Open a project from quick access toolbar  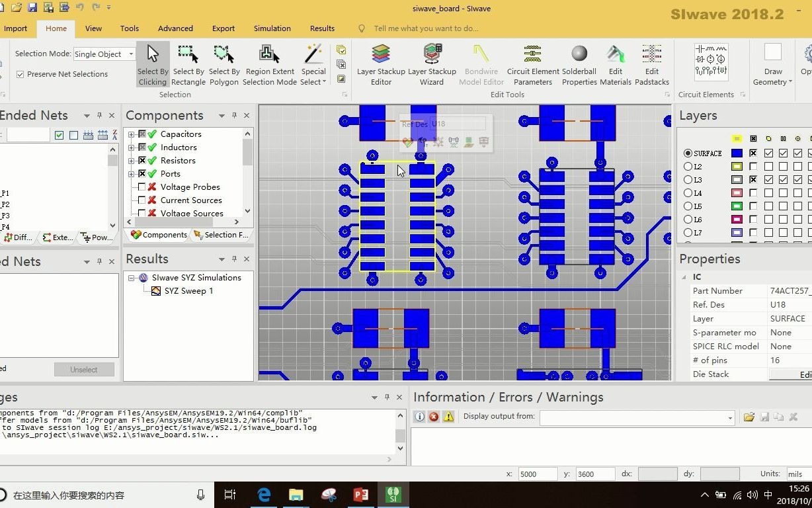coord(17,8)
